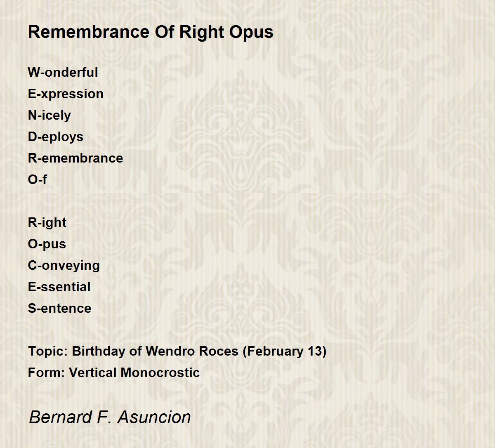
Task: Click the line E-ssential
Action: pos(59,287)
